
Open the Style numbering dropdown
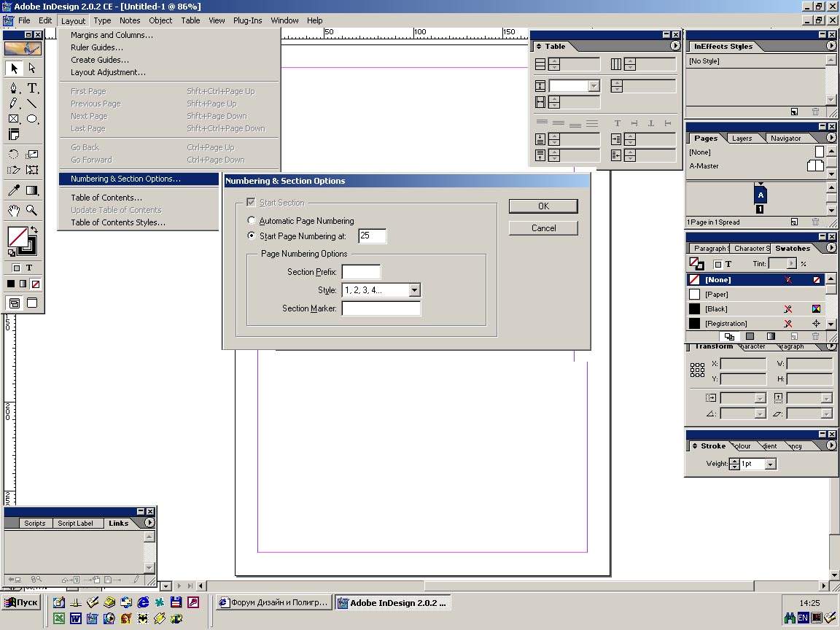pyautogui.click(x=414, y=290)
